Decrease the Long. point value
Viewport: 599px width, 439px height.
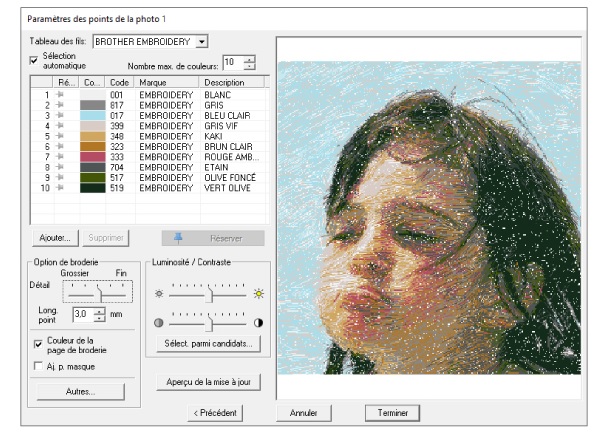99,318
